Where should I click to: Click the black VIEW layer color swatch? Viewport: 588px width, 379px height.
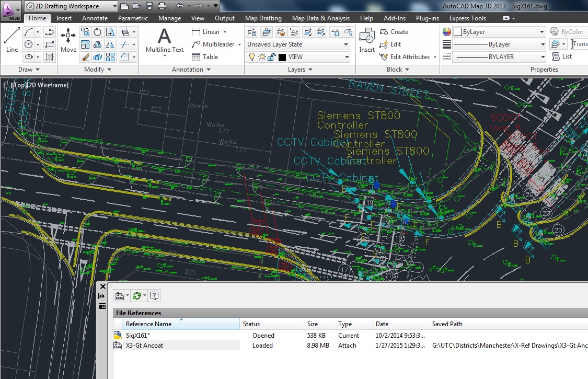[282, 57]
